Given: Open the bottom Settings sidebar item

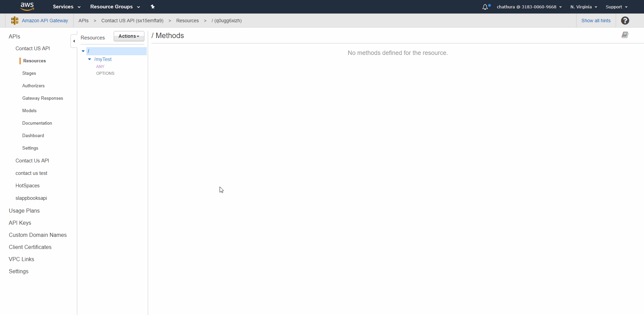Looking at the screenshot, I should pos(19,271).
